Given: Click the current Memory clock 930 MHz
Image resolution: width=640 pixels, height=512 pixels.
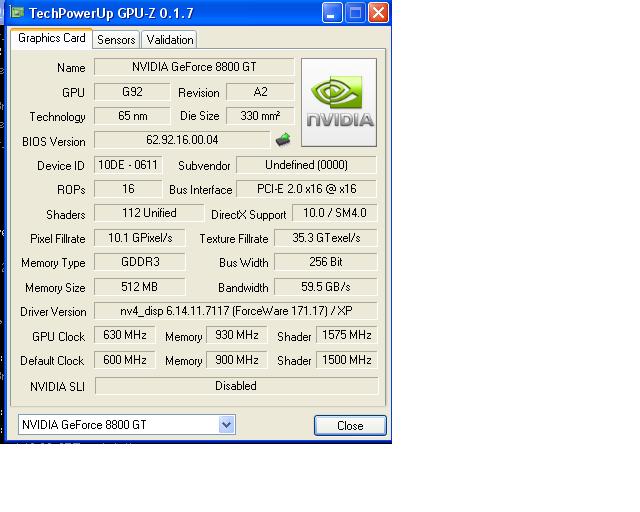Looking at the screenshot, I should (x=237, y=335).
